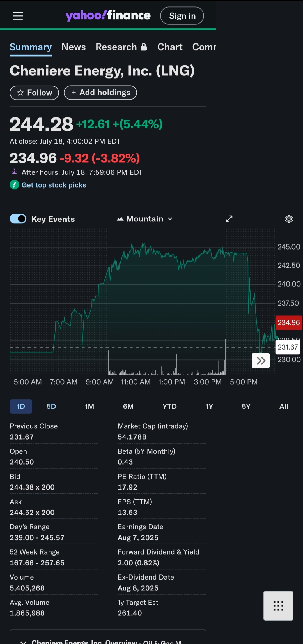
Task: Follow Cheniere Energy stock
Action: (34, 93)
